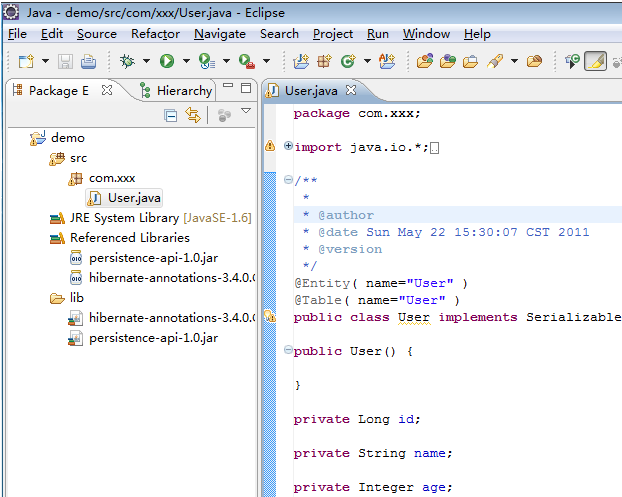The width and height of the screenshot is (622, 497).
Task: Open the Run button dropdown arrow
Action: pyautogui.click(x=185, y=62)
